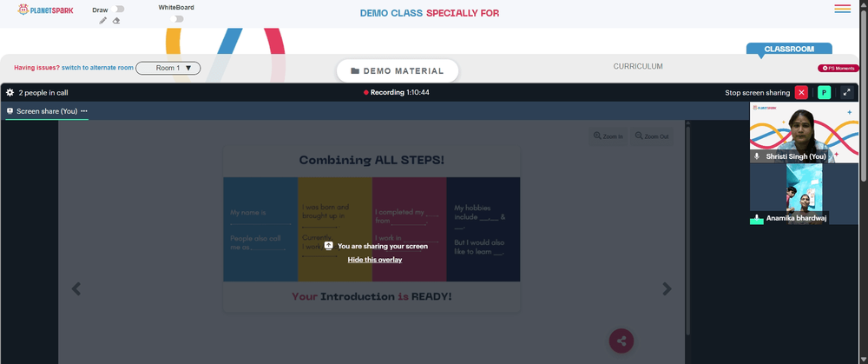Select the pencil draw tool
868x364 pixels.
[103, 21]
